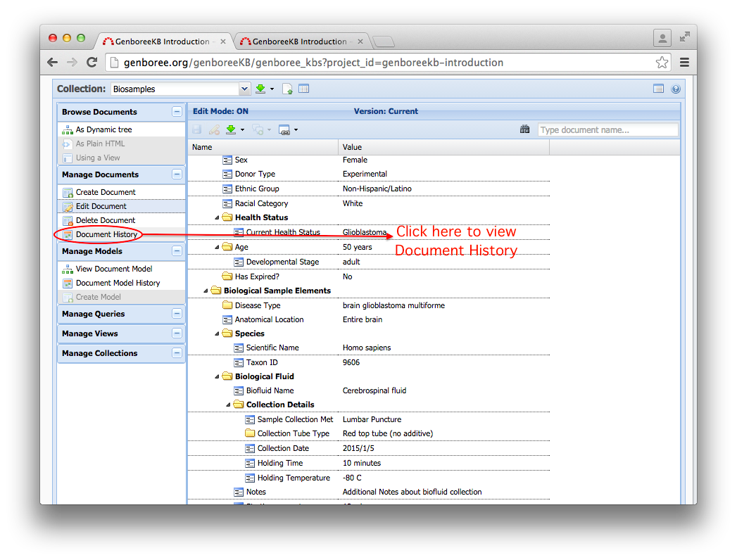Click the Scientific Name property icon
737x560 pixels.
[x=239, y=348]
